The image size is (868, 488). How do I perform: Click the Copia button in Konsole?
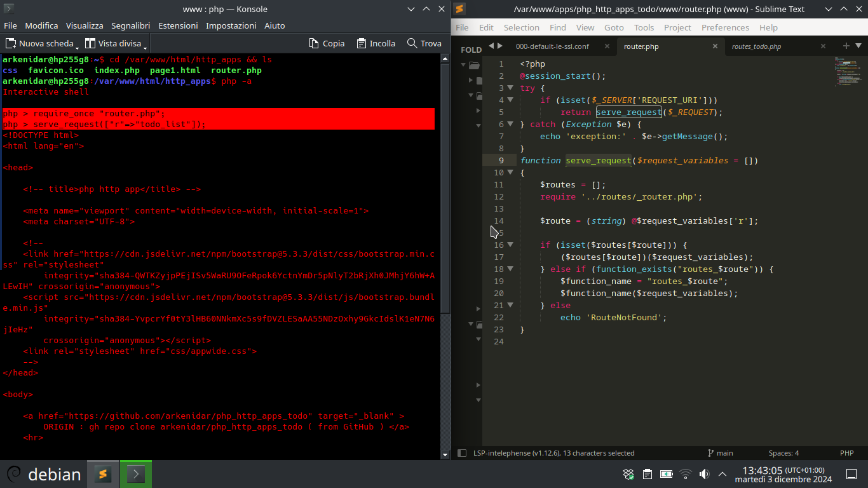click(x=327, y=43)
